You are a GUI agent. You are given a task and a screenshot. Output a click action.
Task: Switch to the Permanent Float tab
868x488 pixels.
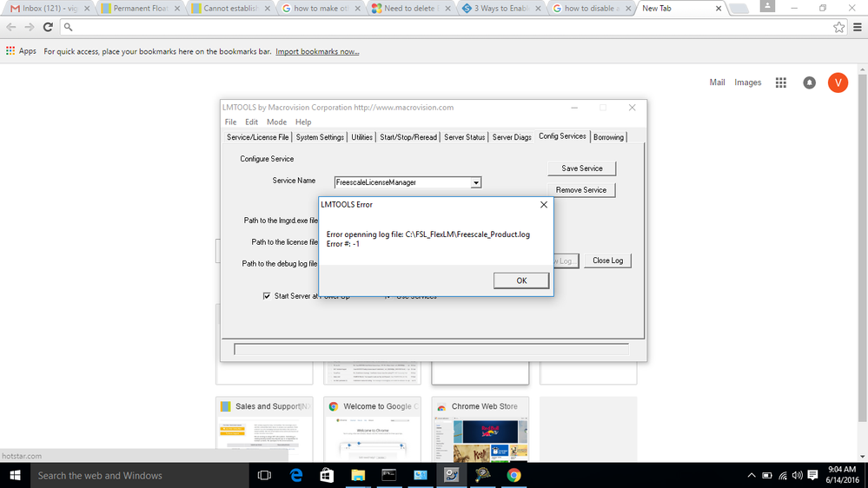click(x=141, y=9)
